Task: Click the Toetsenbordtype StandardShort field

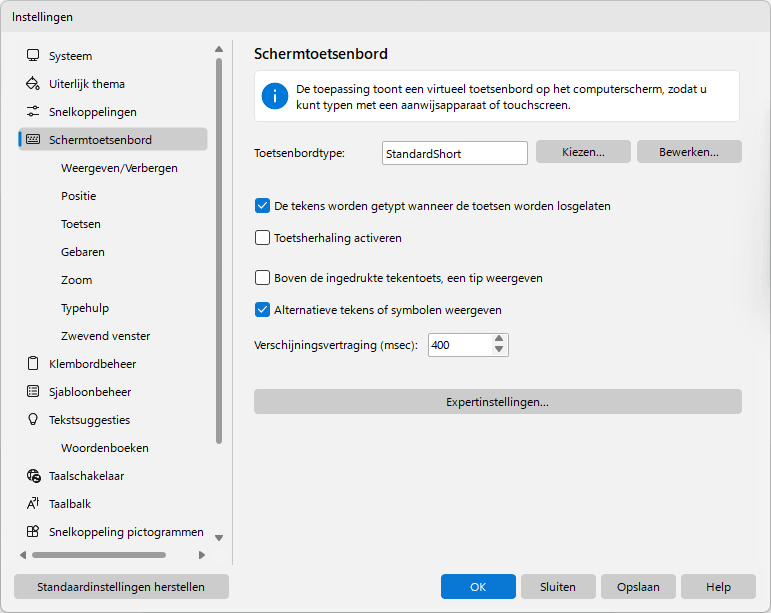Action: point(455,153)
